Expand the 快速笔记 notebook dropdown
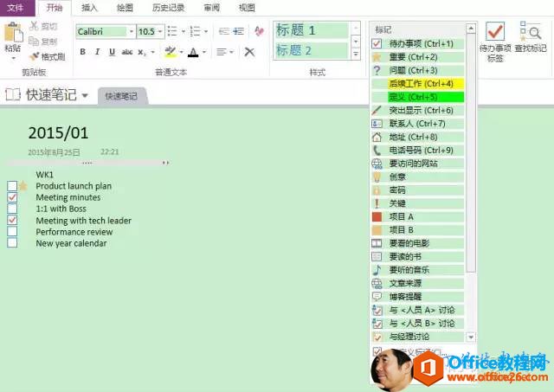554x392 pixels. 85,95
